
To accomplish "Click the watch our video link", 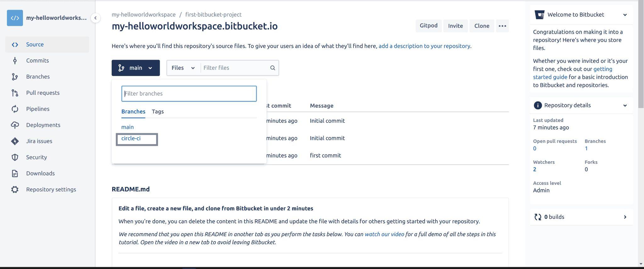I will click(x=384, y=234).
